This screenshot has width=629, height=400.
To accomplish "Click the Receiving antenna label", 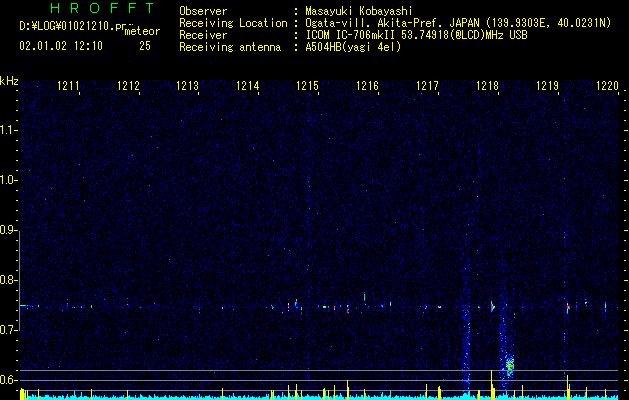I will tap(230, 47).
